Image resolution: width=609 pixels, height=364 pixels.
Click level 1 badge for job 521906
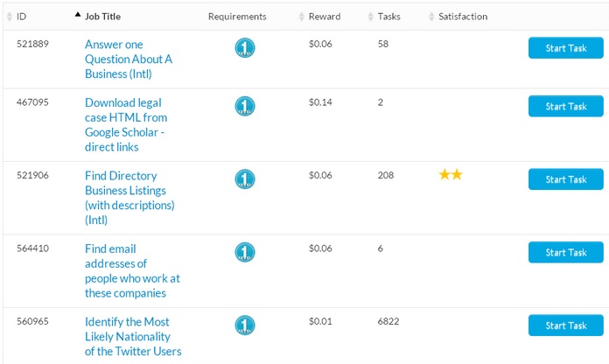point(246,179)
